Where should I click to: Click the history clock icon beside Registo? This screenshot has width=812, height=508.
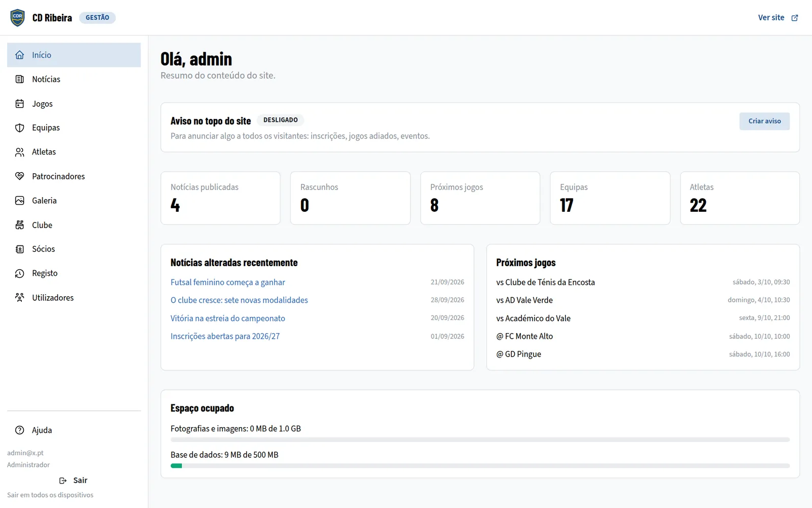pos(20,273)
